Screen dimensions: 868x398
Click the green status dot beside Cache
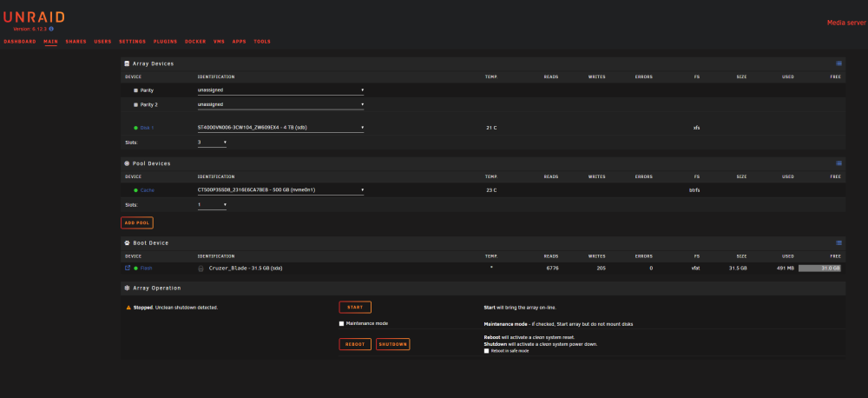[135, 190]
